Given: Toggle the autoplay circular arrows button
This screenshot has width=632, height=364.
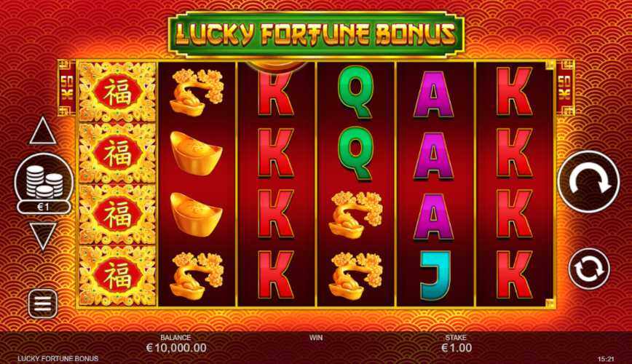Looking at the screenshot, I should (x=589, y=269).
